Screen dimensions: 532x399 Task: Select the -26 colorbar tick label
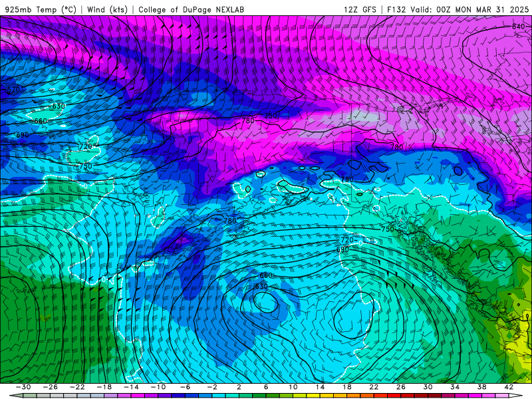[51, 387]
